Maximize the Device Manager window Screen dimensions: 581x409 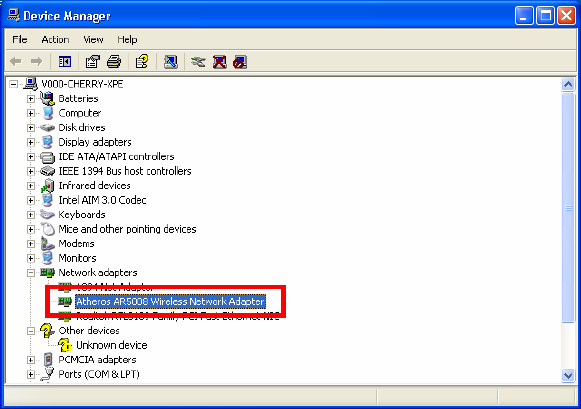click(545, 16)
